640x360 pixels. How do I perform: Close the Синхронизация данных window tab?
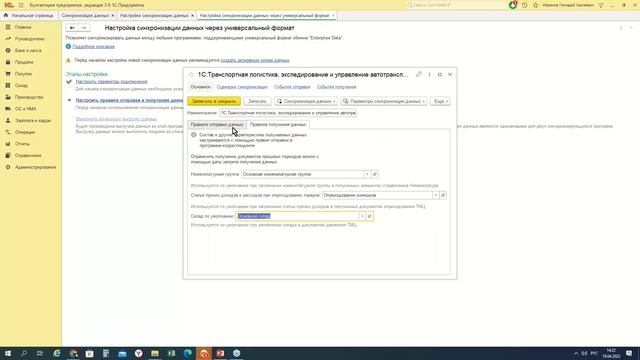113,16
